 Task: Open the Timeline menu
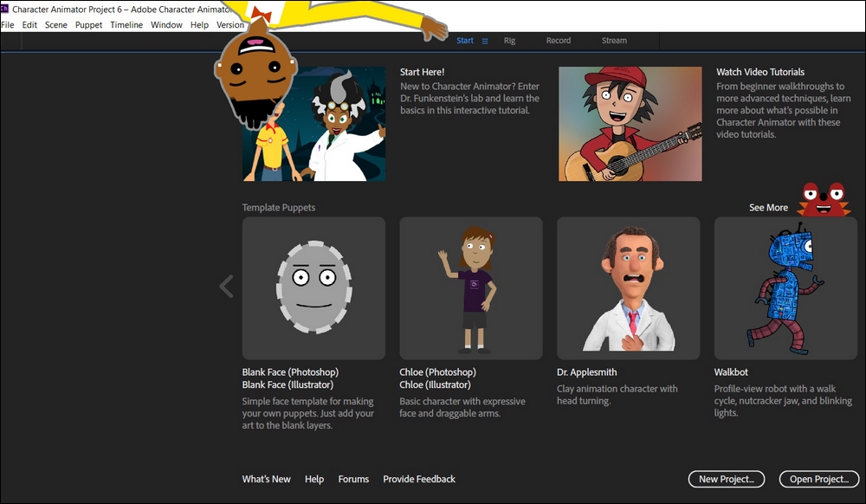(x=126, y=25)
